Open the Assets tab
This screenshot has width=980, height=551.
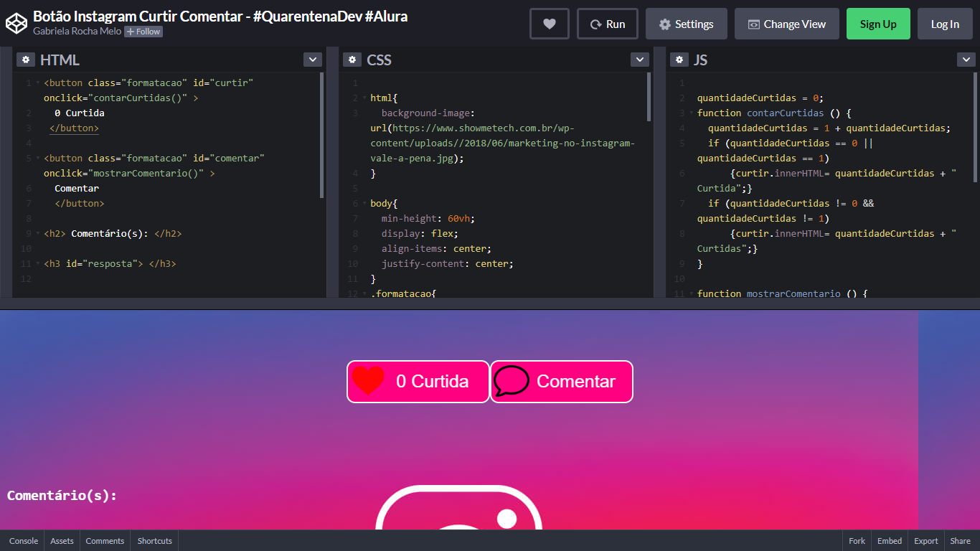point(62,541)
